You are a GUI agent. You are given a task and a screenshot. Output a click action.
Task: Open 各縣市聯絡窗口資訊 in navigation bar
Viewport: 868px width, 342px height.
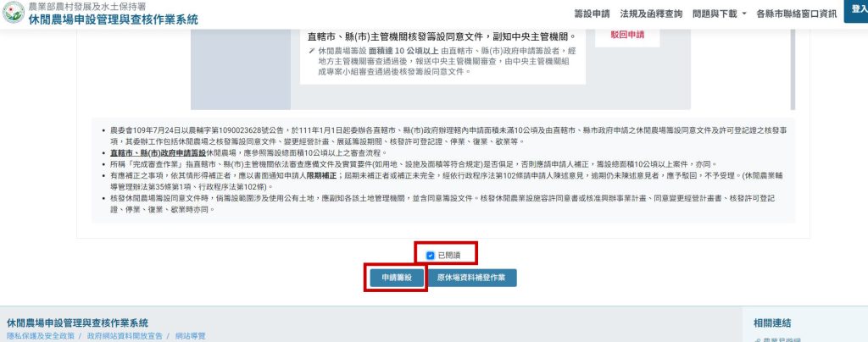pos(796,14)
